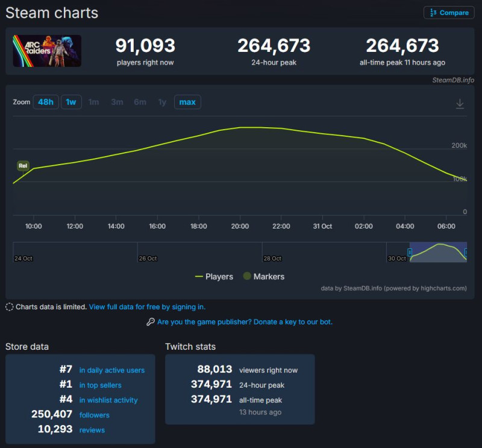
Task: Open 'View full data for free by signing in' link
Action: (x=147, y=307)
